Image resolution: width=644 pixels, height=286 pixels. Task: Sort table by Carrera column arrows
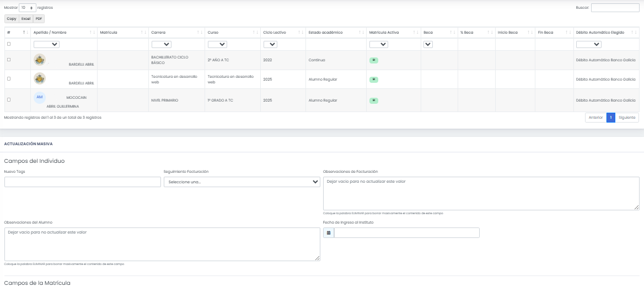[199, 33]
